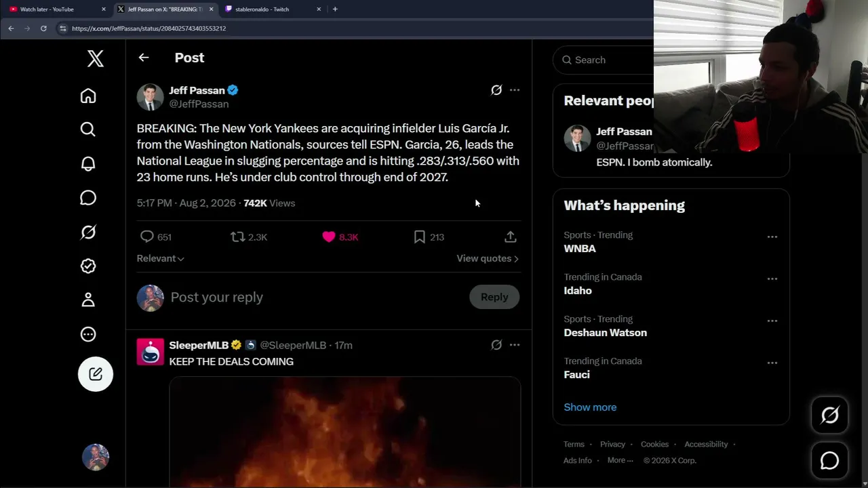View site information icon in address bar
The image size is (868, 488).
[63, 28]
